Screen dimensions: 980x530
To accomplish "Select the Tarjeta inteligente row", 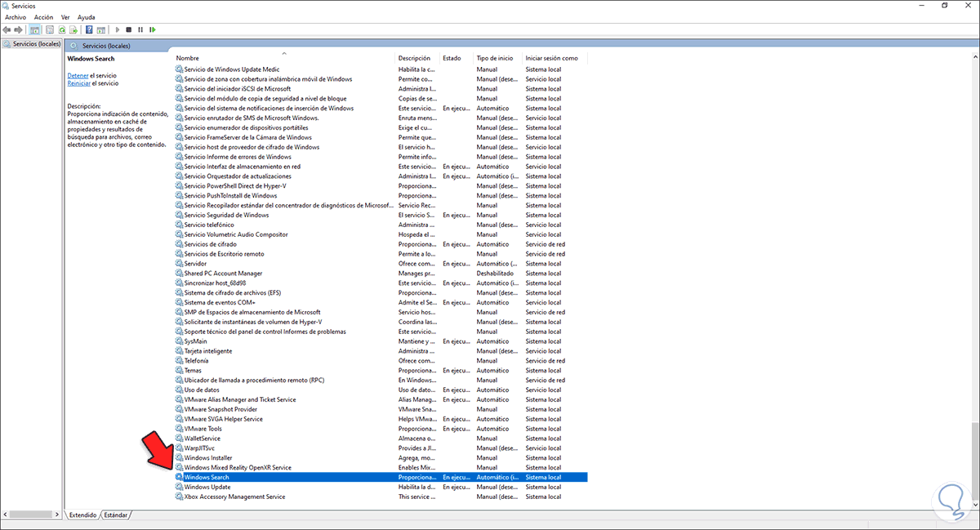I will [381, 351].
